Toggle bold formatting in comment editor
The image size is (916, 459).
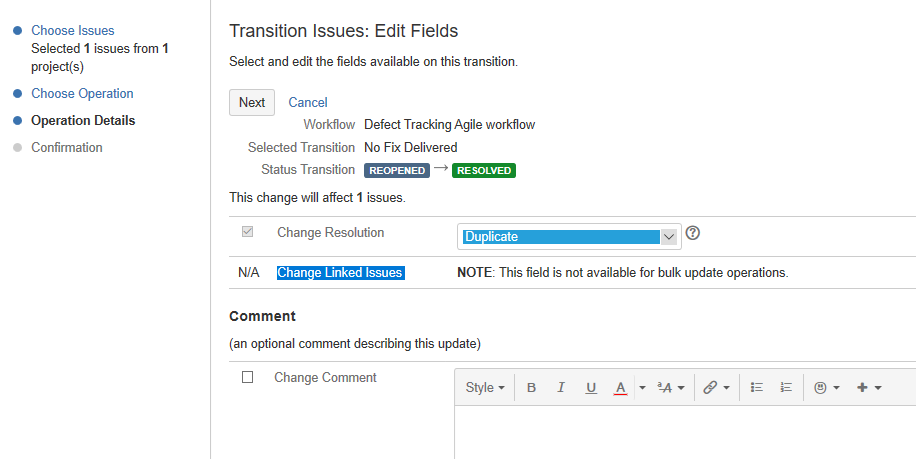point(531,388)
